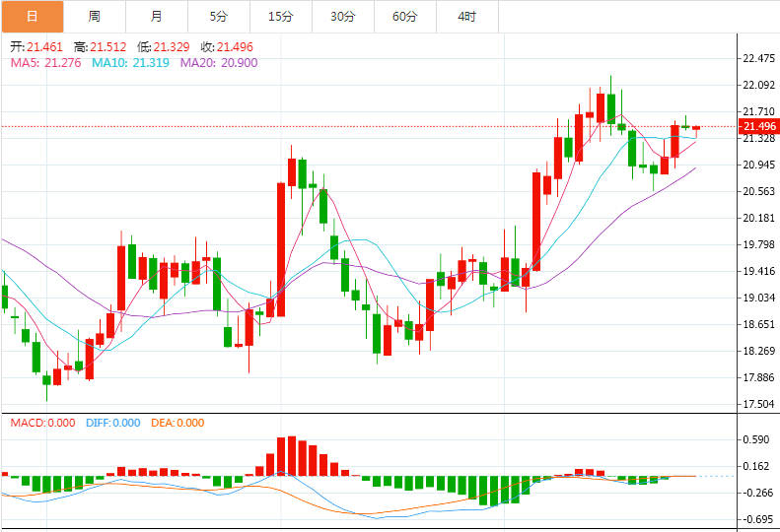Click the 21.710 price axis label

[758, 111]
